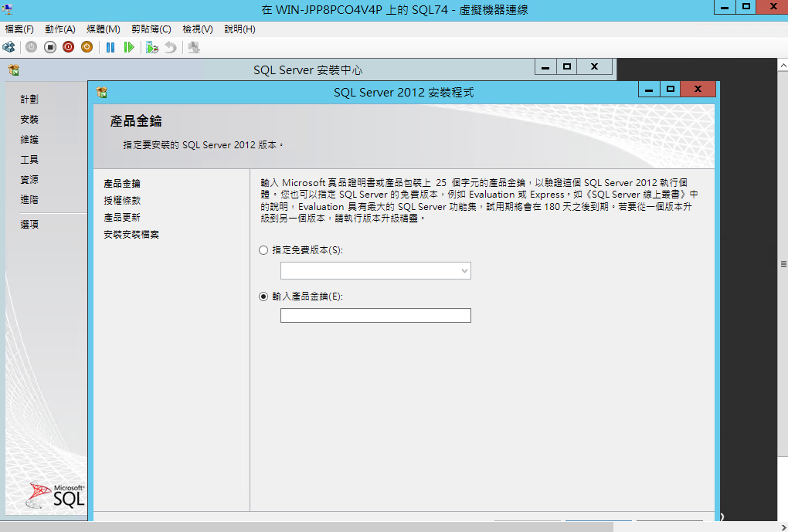The width and height of the screenshot is (788, 532).
Task: Click the VM connection icon in the title bar
Action: point(8,8)
